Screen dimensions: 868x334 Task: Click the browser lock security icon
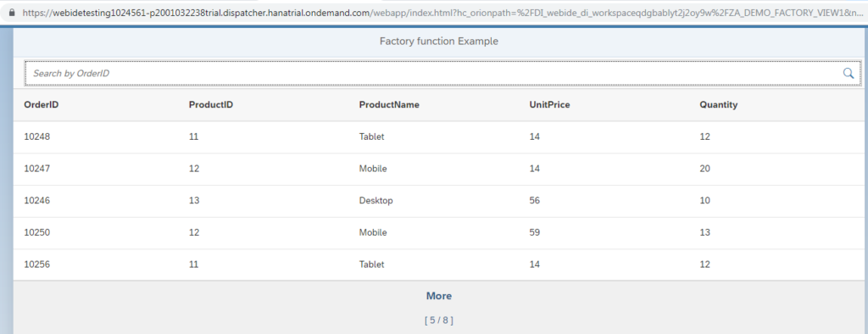point(12,12)
